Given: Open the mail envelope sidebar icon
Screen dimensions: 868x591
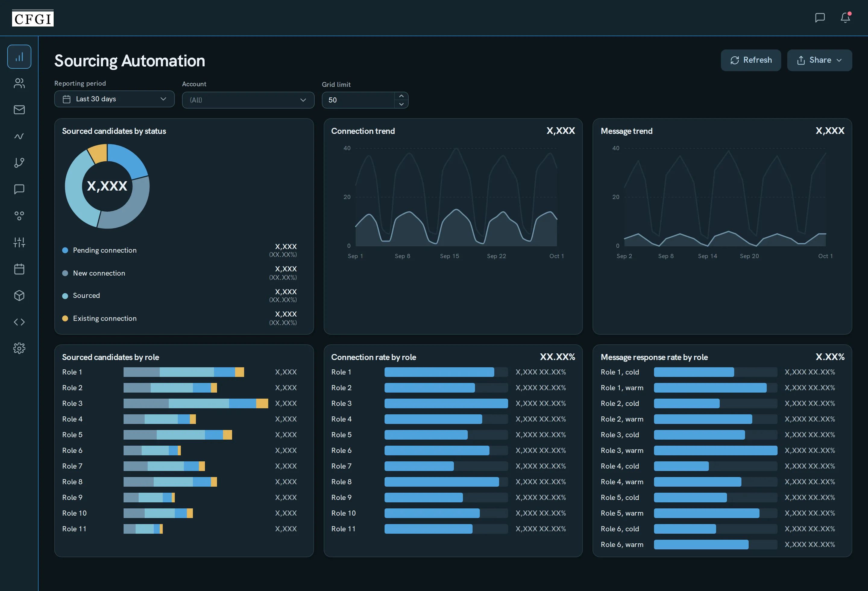Looking at the screenshot, I should pos(19,110).
